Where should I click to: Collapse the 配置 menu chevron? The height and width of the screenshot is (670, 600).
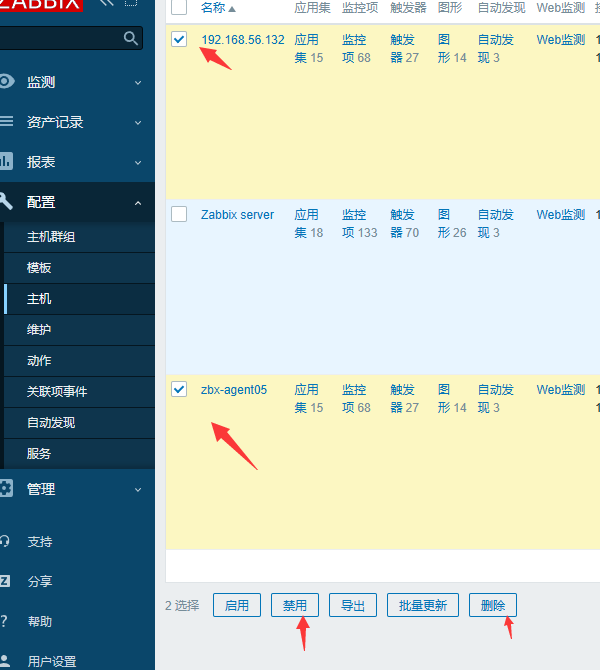click(x=138, y=203)
